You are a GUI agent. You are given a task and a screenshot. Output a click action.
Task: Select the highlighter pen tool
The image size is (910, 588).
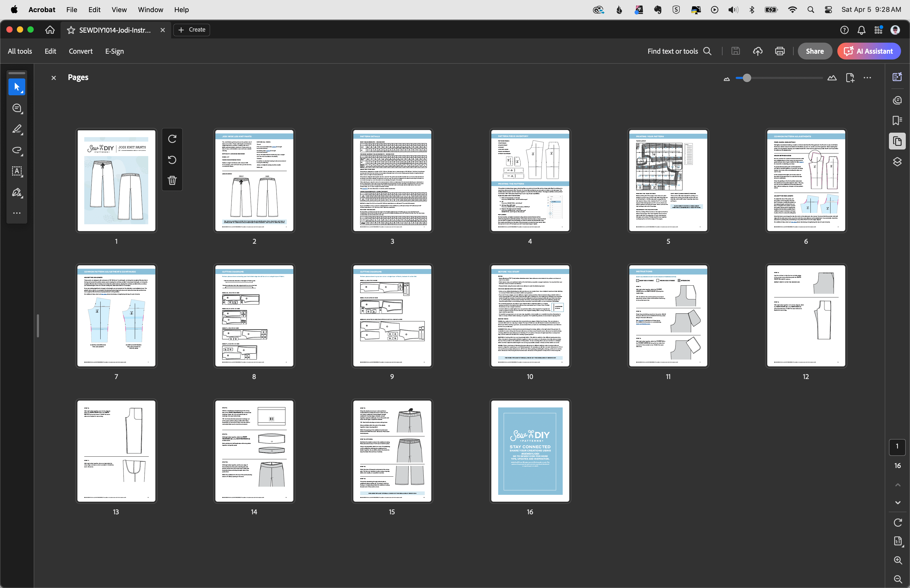17,129
